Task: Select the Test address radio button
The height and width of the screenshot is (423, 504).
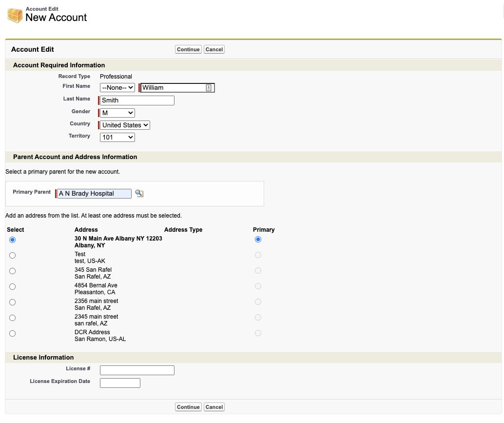Action: [13, 255]
